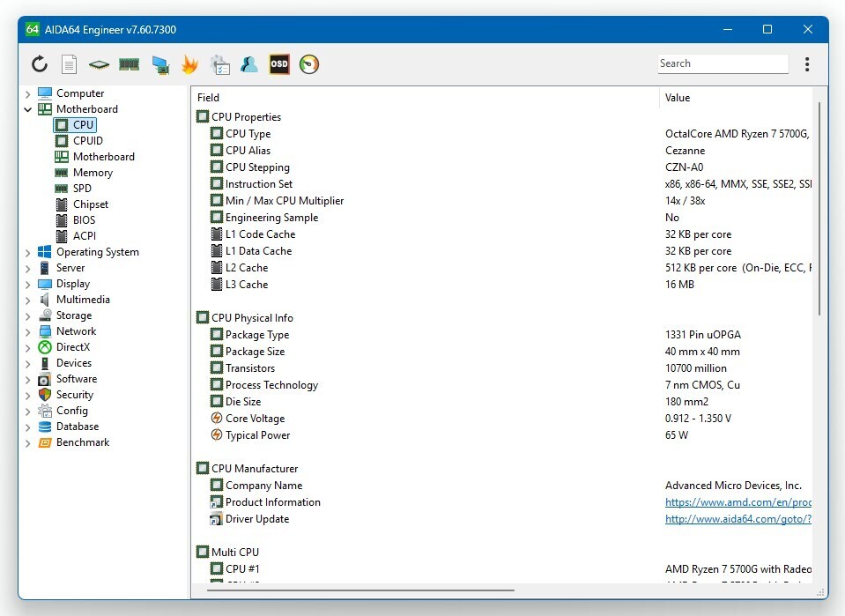Click the CPU chip toolbar icon
The image size is (845, 616).
99,64
